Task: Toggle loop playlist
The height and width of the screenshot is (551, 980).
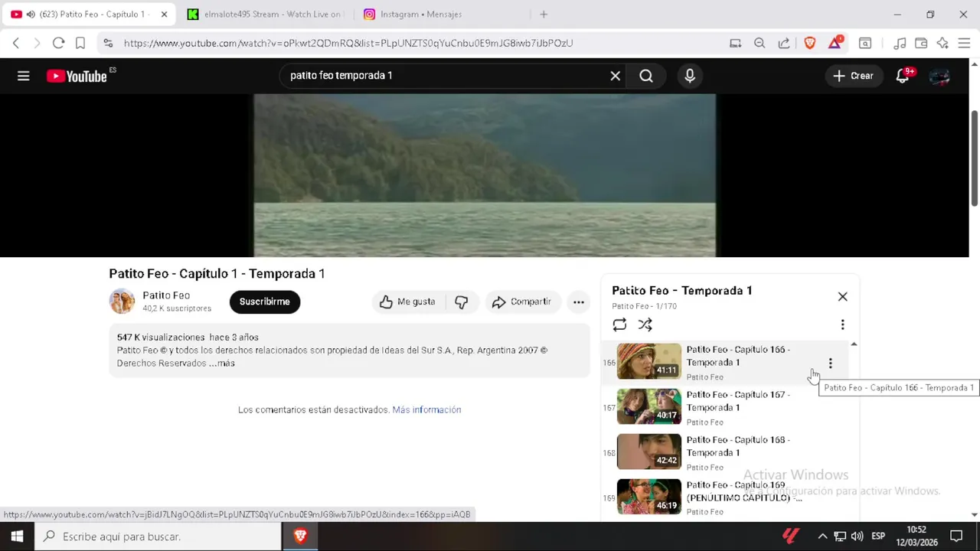Action: pyautogui.click(x=619, y=325)
